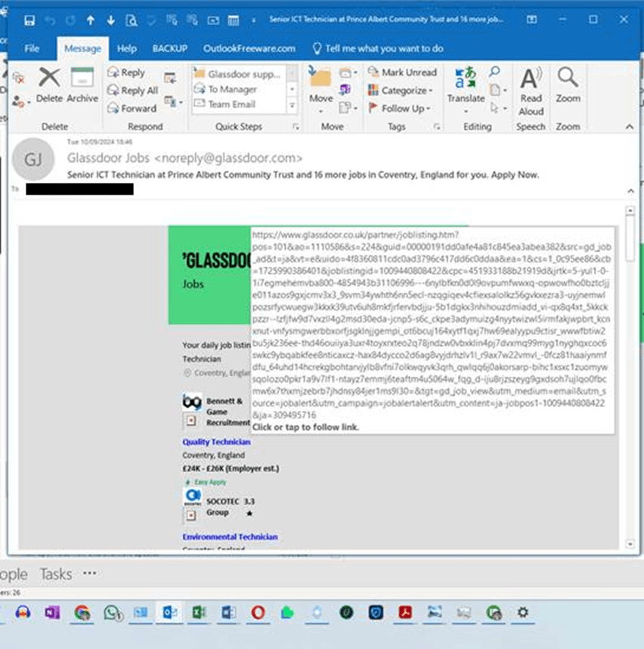Open Settings gear in taskbar

coord(522,612)
